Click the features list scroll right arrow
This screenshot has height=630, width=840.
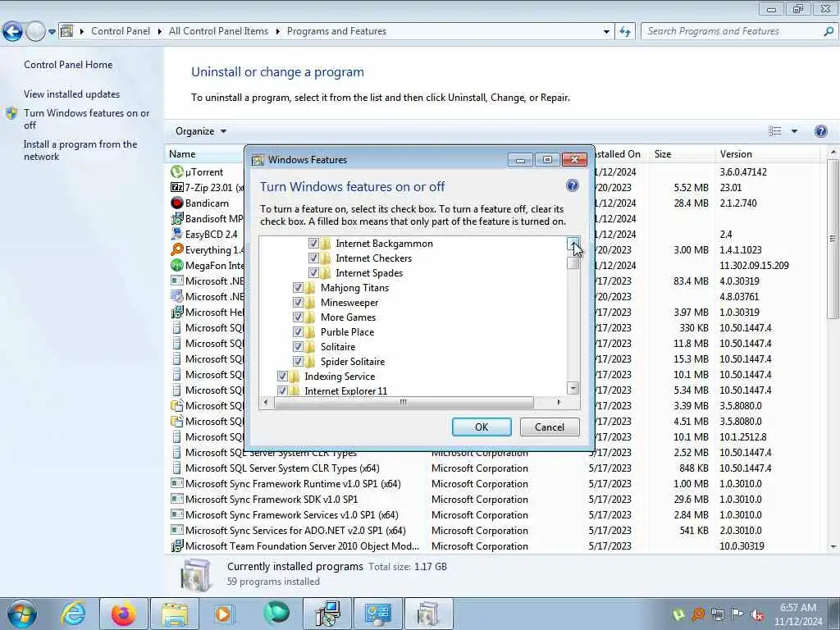pyautogui.click(x=559, y=402)
